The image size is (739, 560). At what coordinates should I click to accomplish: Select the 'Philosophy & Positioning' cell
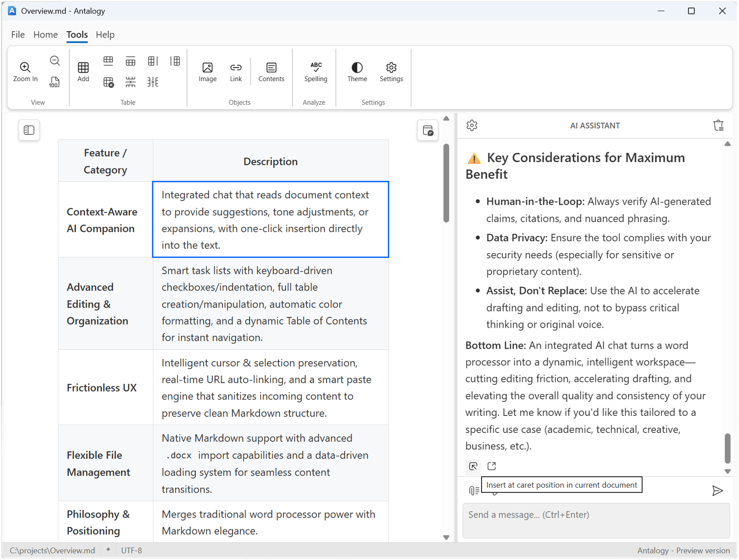click(x=105, y=522)
